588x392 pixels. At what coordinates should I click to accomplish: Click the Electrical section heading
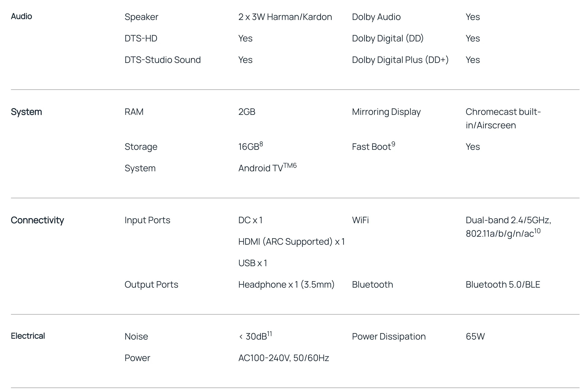click(x=28, y=336)
